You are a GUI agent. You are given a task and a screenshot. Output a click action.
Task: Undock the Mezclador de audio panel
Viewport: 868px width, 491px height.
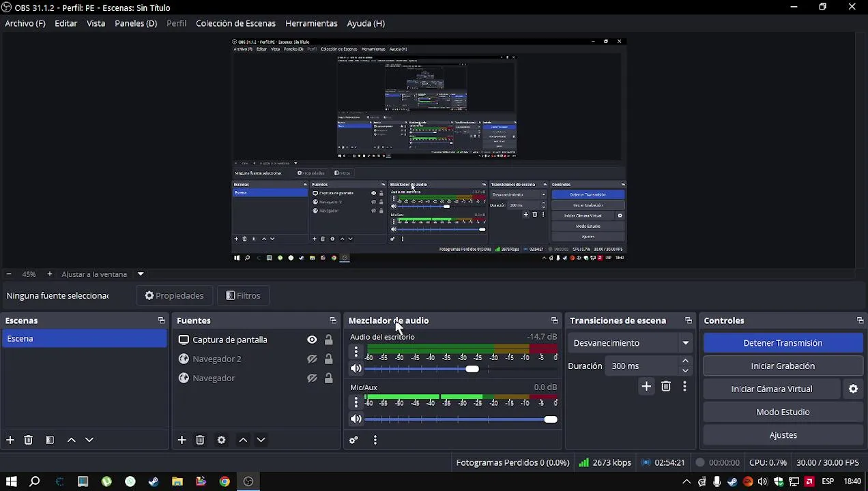click(x=554, y=321)
